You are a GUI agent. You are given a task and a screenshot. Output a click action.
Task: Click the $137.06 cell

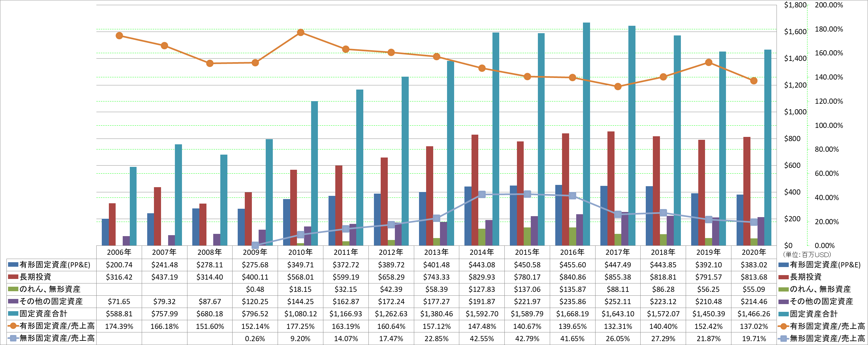coord(527,289)
